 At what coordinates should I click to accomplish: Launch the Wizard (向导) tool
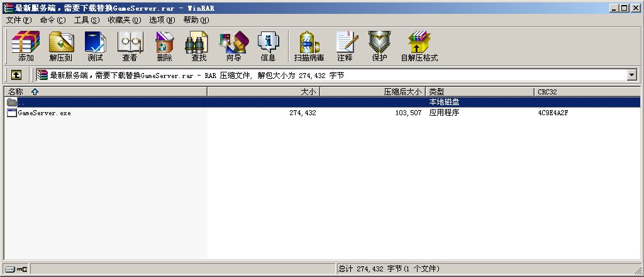[x=233, y=46]
